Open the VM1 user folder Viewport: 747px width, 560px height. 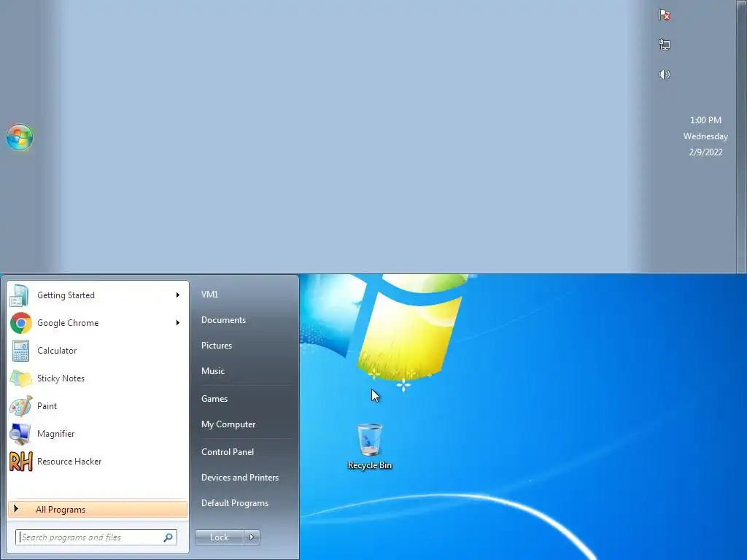pos(209,295)
